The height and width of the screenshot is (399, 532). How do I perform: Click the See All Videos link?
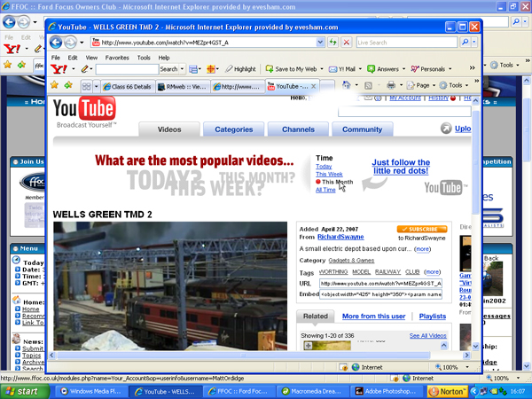427,335
